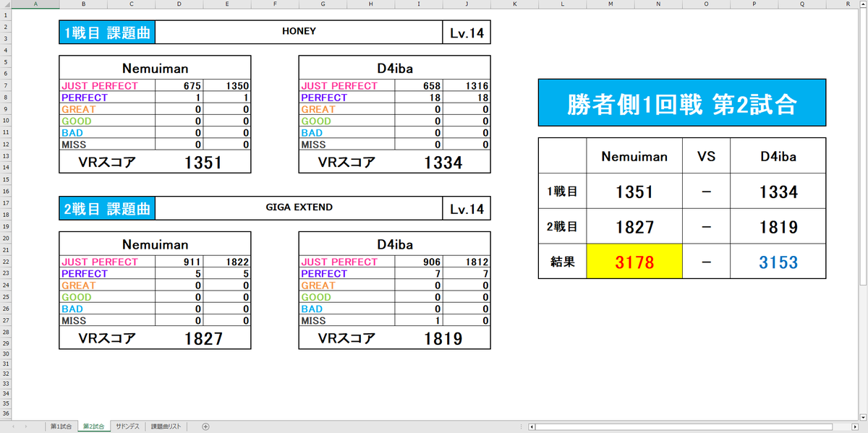Click VRスコア 1827 under GIGA EXTEND Nemuiman table

(x=203, y=338)
